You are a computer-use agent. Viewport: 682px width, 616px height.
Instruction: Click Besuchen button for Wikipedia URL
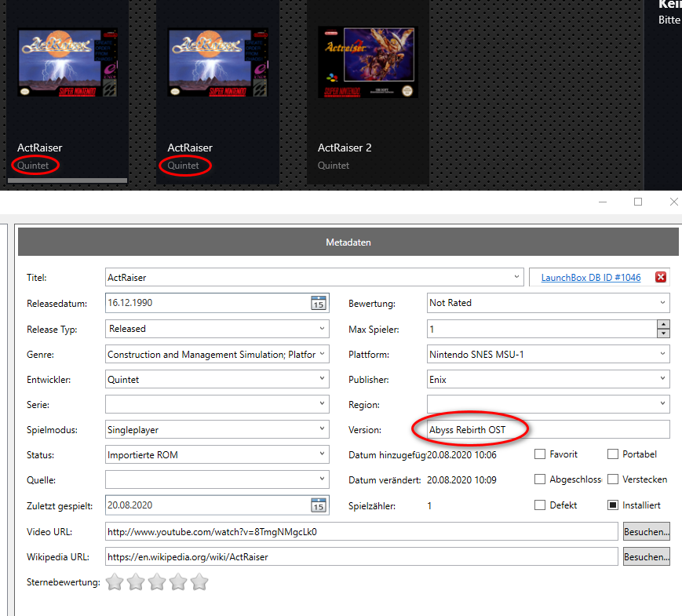pyautogui.click(x=647, y=557)
